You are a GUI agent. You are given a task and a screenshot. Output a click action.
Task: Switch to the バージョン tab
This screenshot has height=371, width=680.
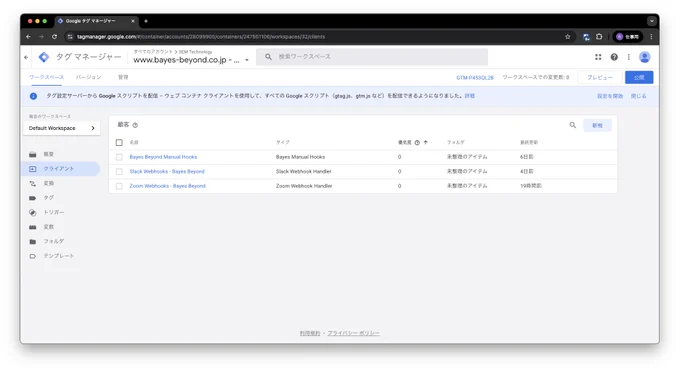point(88,77)
